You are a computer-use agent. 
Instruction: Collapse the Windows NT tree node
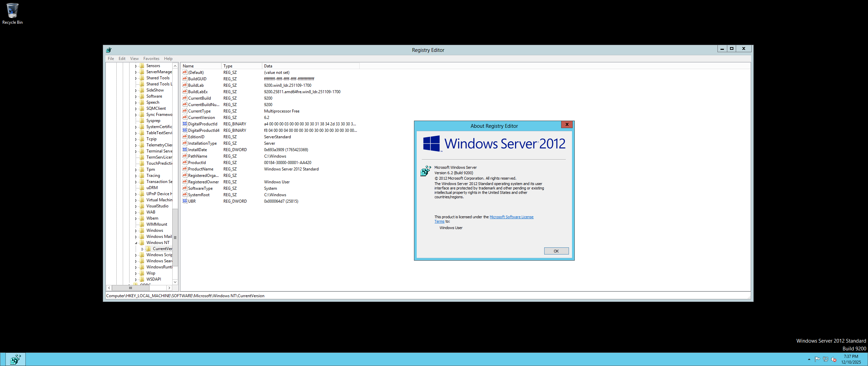tap(136, 243)
